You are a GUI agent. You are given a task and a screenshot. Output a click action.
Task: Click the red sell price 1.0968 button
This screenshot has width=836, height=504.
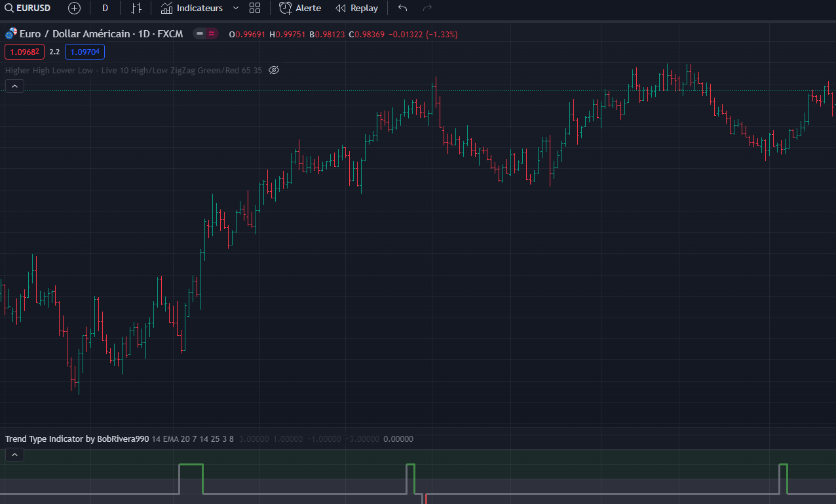pyautogui.click(x=24, y=52)
